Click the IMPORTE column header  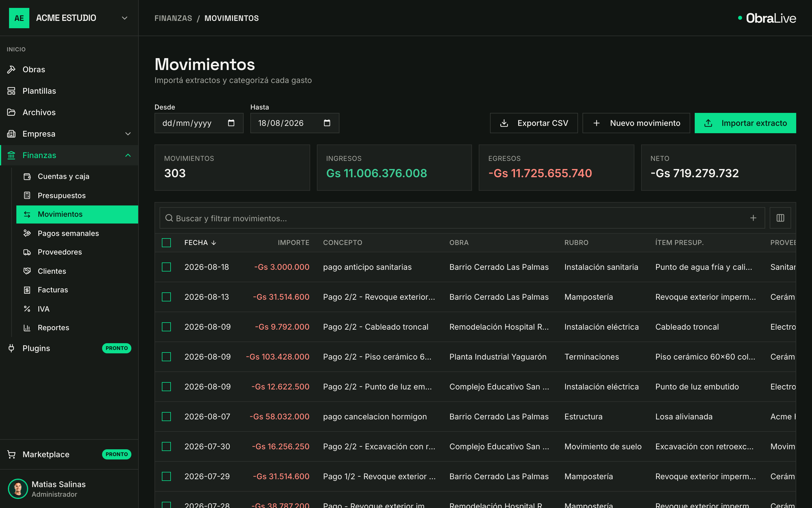click(x=293, y=243)
